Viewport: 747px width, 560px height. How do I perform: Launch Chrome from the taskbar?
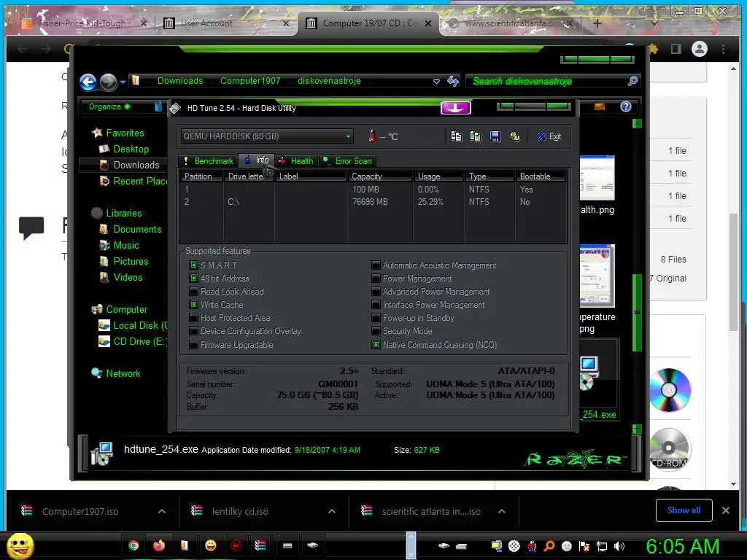tap(133, 545)
